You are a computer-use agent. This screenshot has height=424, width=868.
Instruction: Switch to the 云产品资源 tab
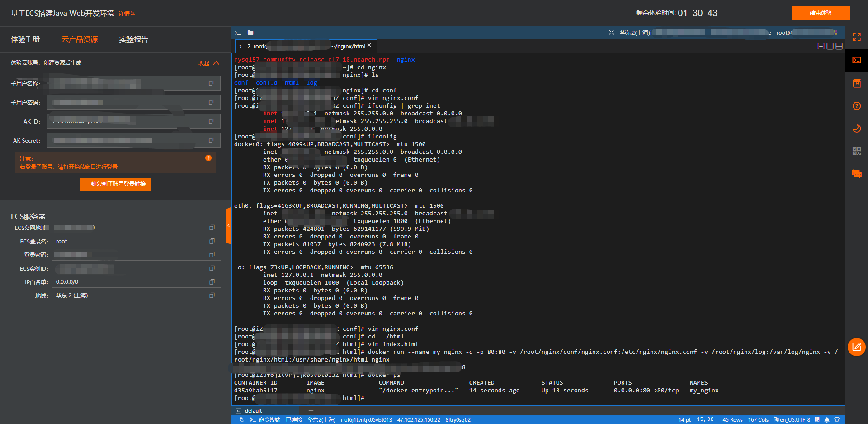[80, 39]
